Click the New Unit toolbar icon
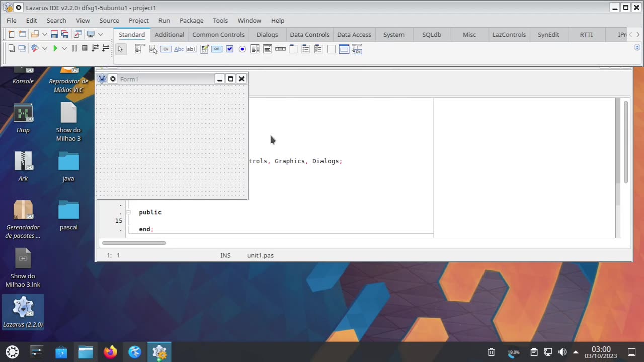Image resolution: width=644 pixels, height=362 pixels. coord(11,34)
